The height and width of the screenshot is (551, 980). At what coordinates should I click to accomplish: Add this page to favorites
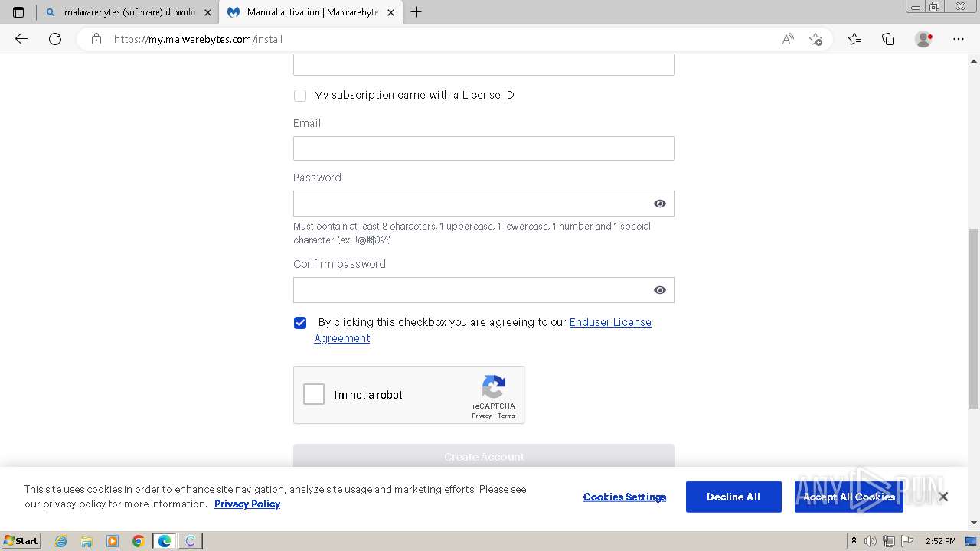click(x=815, y=39)
